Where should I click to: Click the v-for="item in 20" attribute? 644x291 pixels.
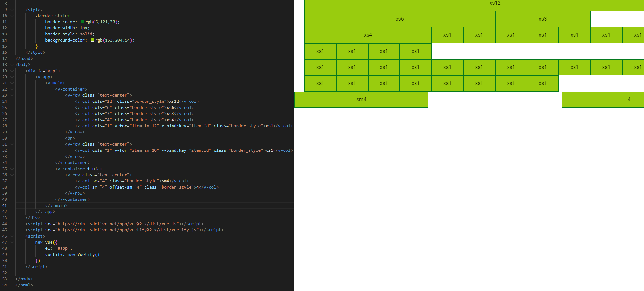[x=137, y=150]
